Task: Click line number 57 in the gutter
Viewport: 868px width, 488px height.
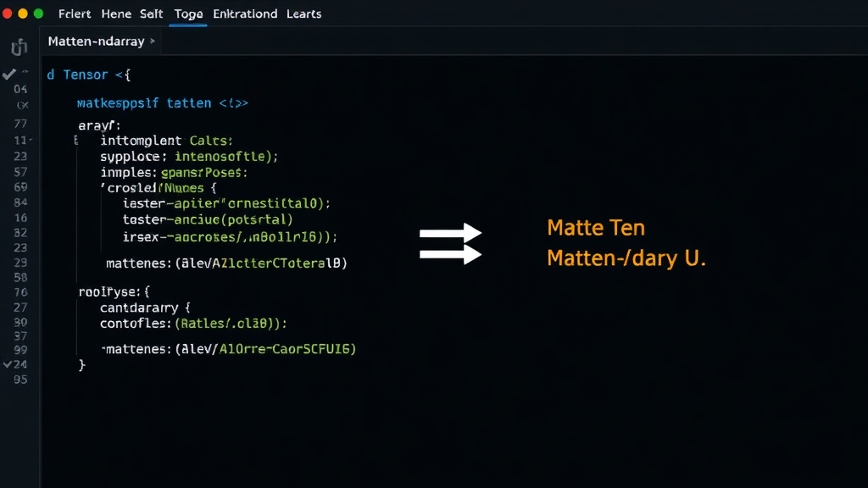Action: coord(20,172)
